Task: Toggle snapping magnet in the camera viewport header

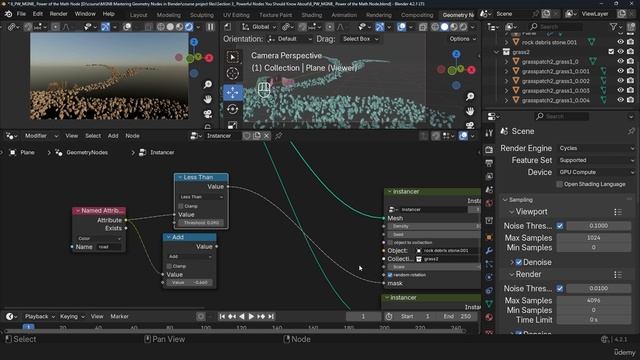Action: click(x=302, y=27)
